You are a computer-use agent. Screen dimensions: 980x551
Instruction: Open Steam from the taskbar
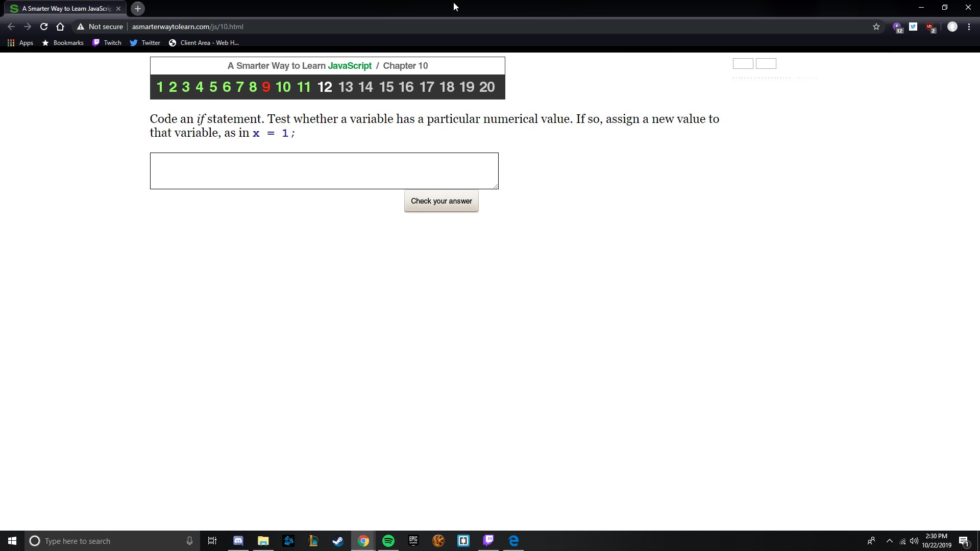coord(338,541)
